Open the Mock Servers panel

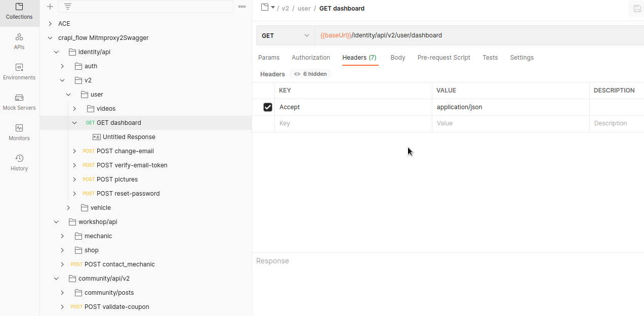click(x=19, y=102)
